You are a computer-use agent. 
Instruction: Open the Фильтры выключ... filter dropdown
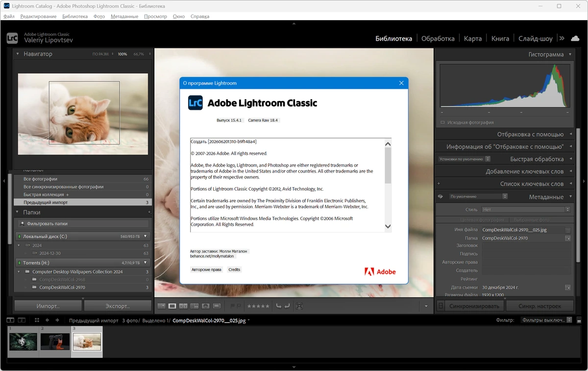click(546, 320)
